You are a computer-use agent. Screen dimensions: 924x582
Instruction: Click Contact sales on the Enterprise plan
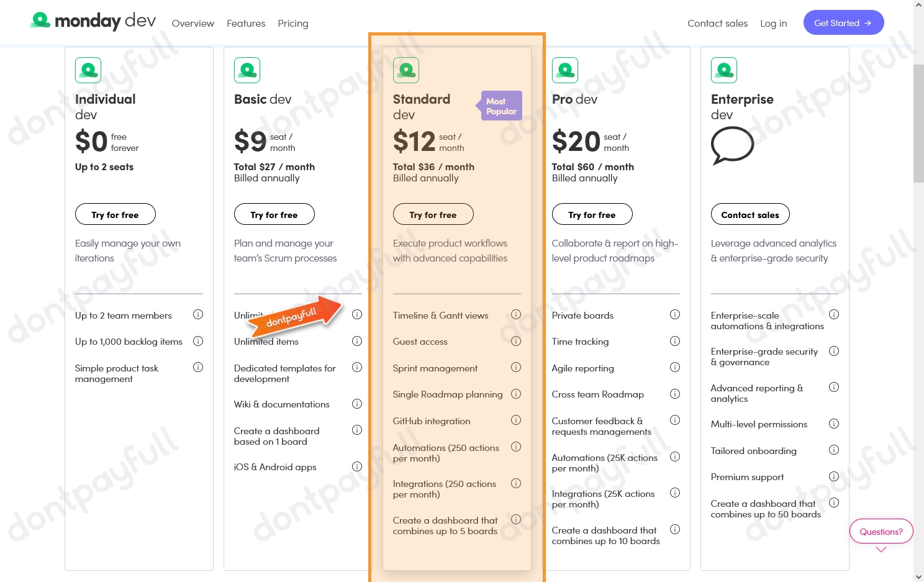tap(750, 214)
